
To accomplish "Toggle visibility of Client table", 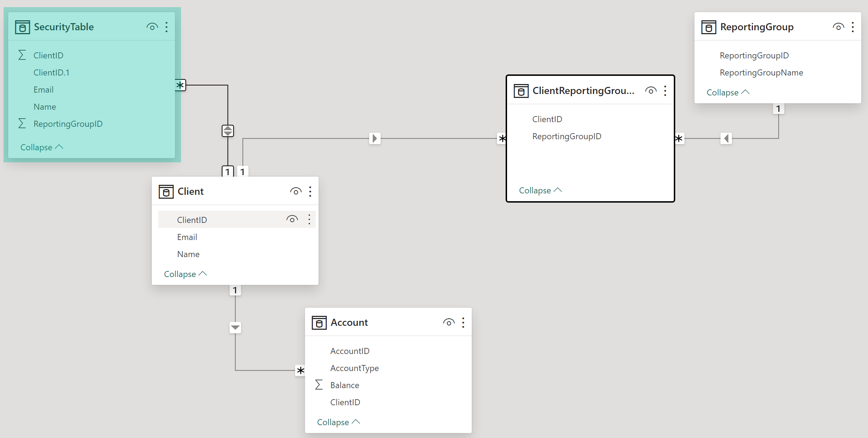I will pos(296,192).
